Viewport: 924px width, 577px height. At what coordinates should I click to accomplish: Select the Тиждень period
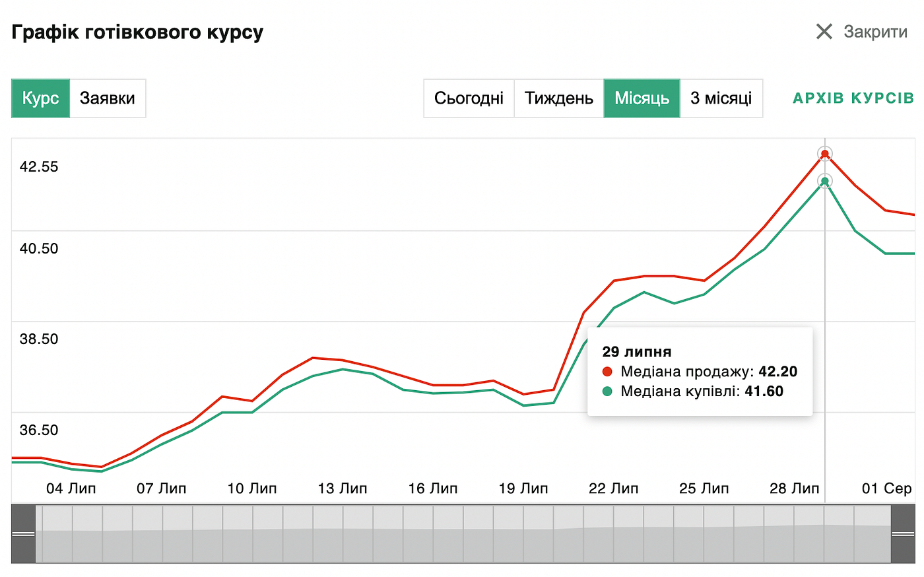[559, 98]
